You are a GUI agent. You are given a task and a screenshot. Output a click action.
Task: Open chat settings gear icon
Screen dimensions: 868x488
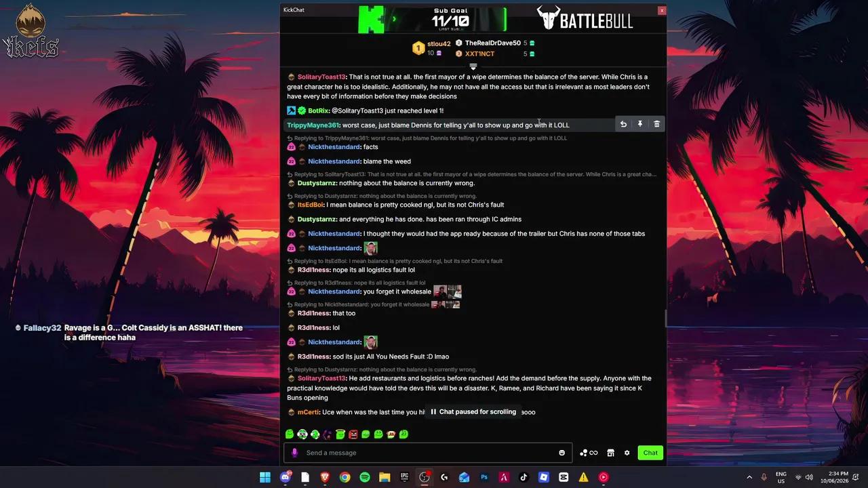pos(627,453)
